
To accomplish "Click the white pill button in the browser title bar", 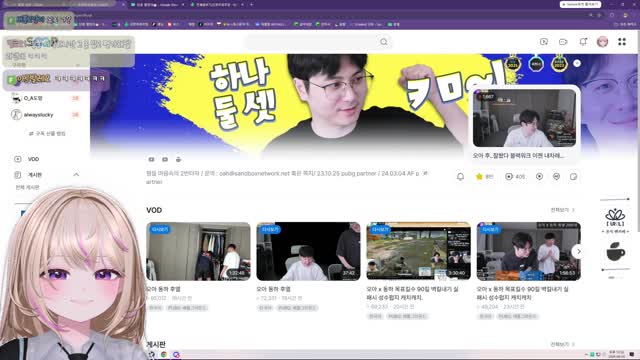I will point(580,4).
